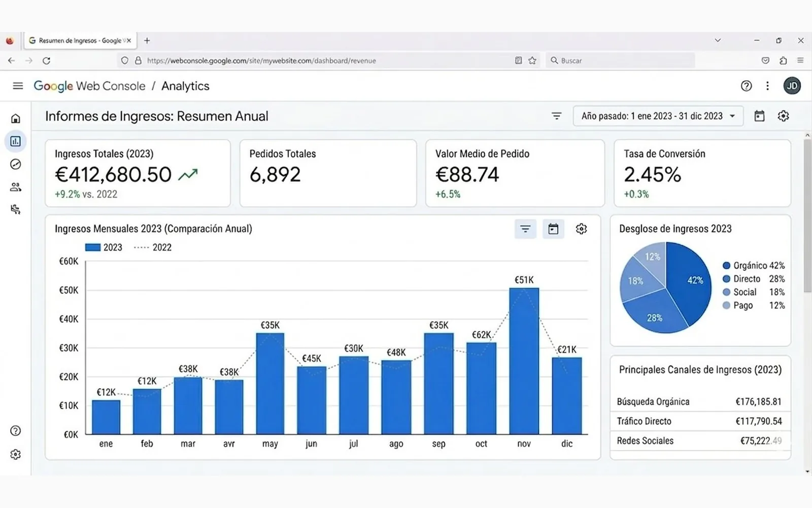Viewport: 812px width, 508px height.
Task: Focus the Buscar search field
Action: pyautogui.click(x=620, y=60)
